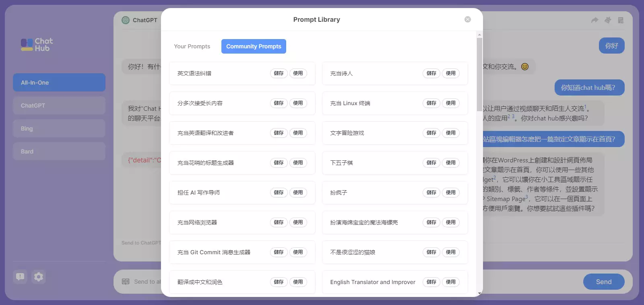Screen dimensions: 644x305
Task: Use the 充当花哨的标题生成器 prompt
Action: pyautogui.click(x=298, y=163)
